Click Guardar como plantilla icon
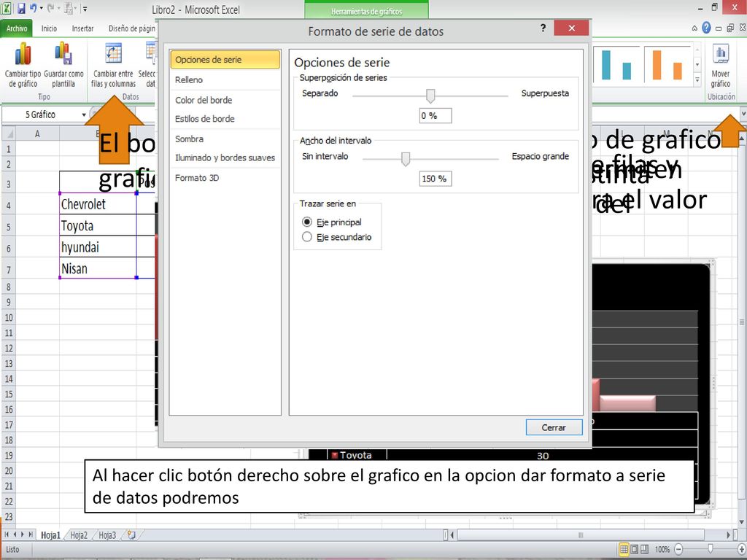This screenshot has width=747, height=560. pyautogui.click(x=63, y=52)
